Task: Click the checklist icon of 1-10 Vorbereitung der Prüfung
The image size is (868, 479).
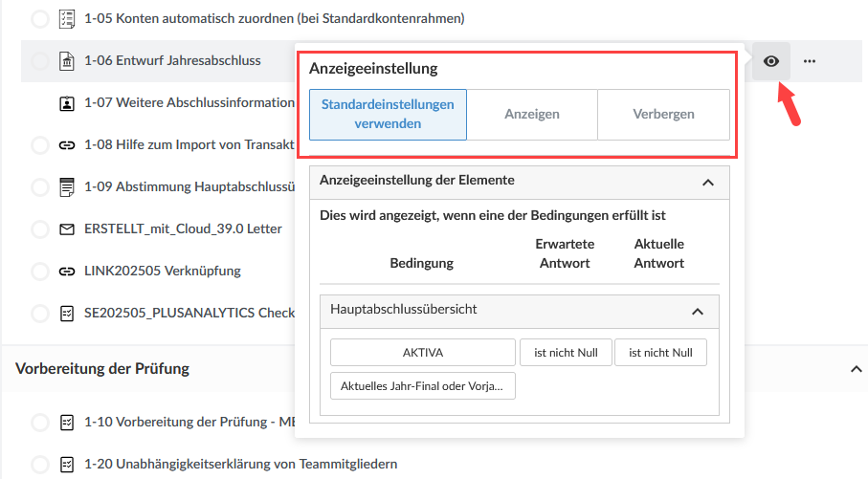Action: (x=67, y=423)
